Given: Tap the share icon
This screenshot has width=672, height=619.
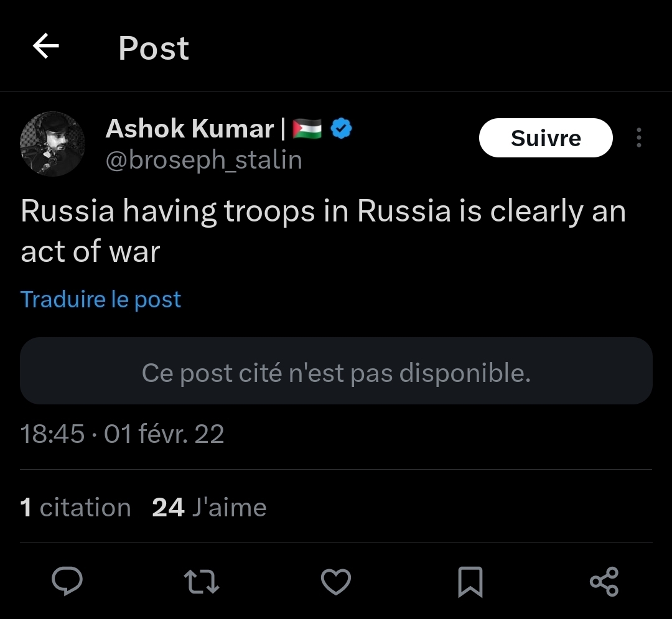Looking at the screenshot, I should click(x=604, y=582).
